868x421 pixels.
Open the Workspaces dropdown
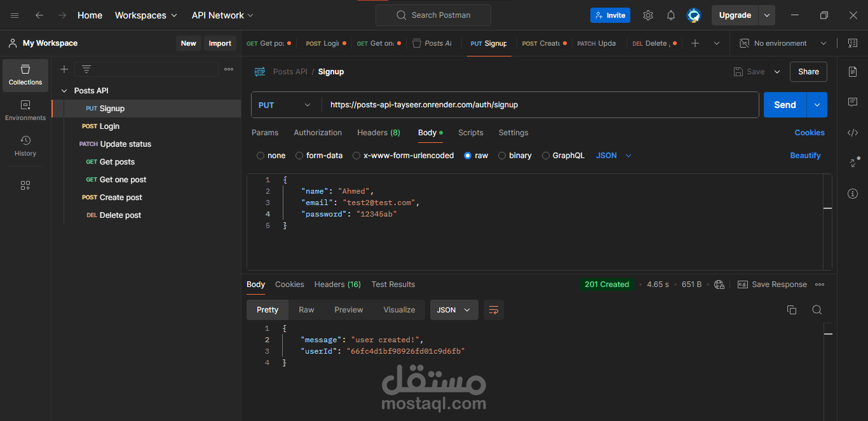146,15
